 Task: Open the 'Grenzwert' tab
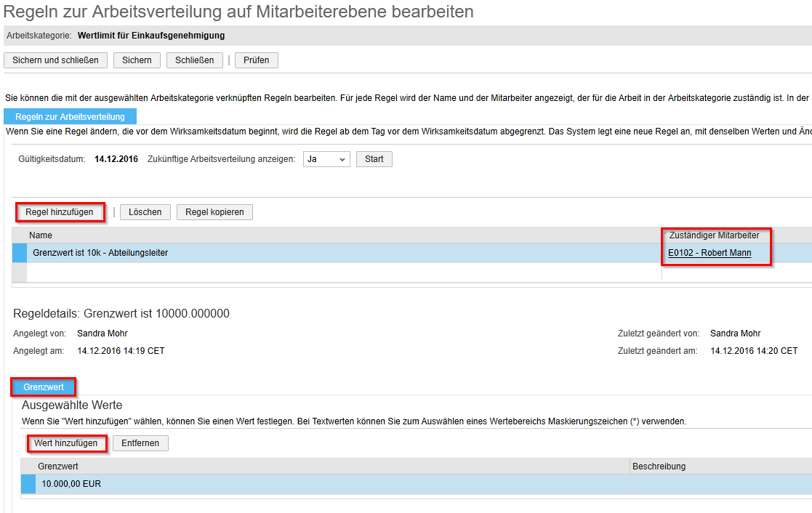pos(44,387)
